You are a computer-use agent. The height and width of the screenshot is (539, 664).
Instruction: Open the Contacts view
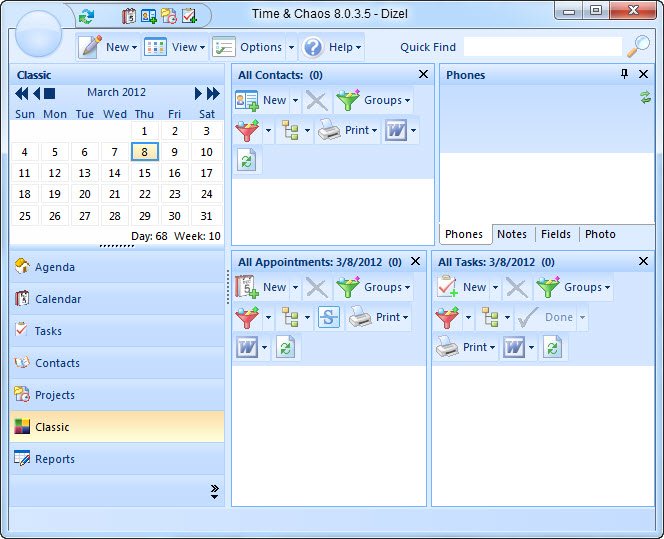[117, 363]
